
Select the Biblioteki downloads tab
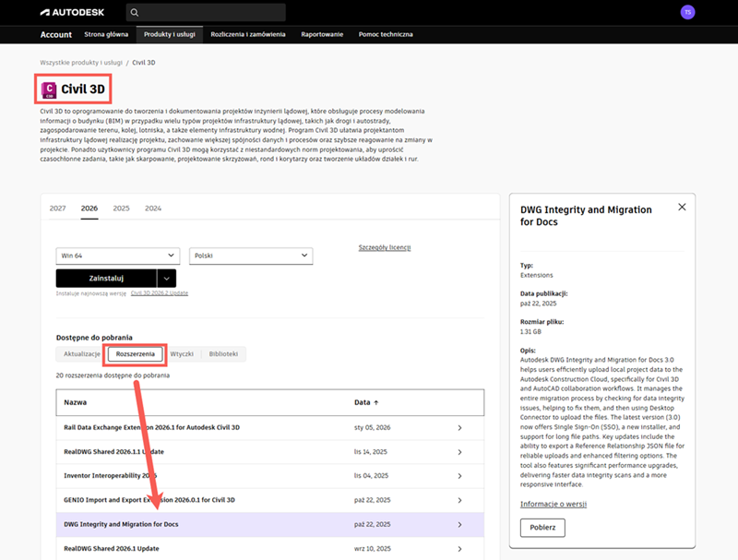coord(223,354)
